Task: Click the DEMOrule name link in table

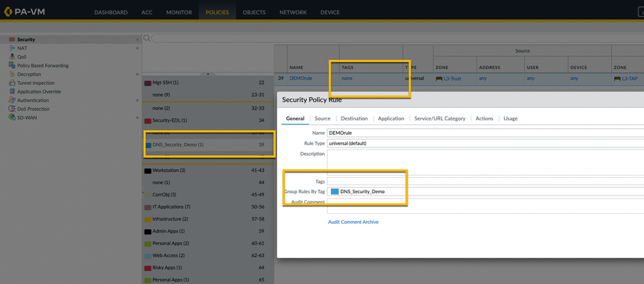Action: [x=300, y=79]
